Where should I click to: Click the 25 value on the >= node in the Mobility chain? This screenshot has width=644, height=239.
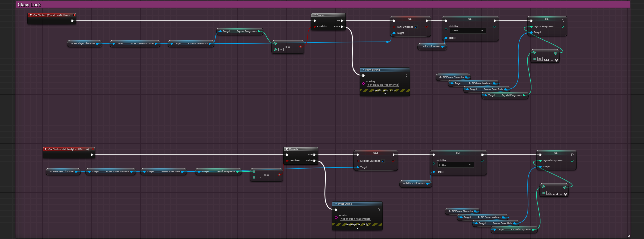pyautogui.click(x=259, y=178)
